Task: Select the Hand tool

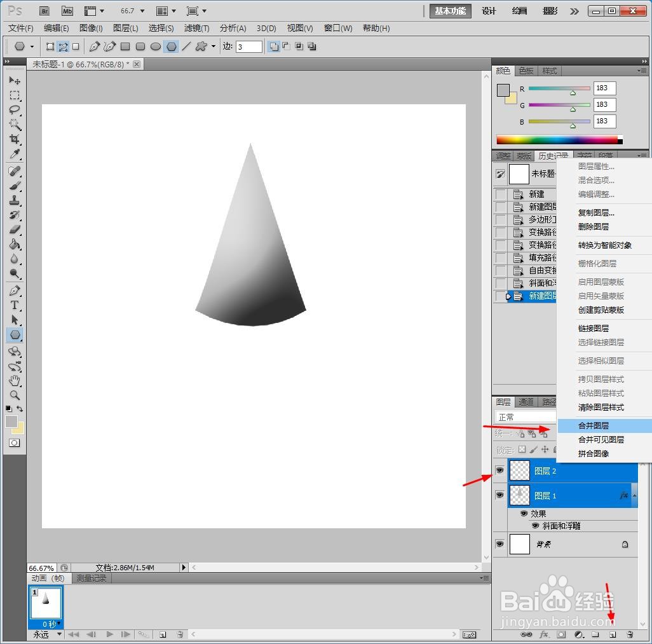Action: coord(15,380)
